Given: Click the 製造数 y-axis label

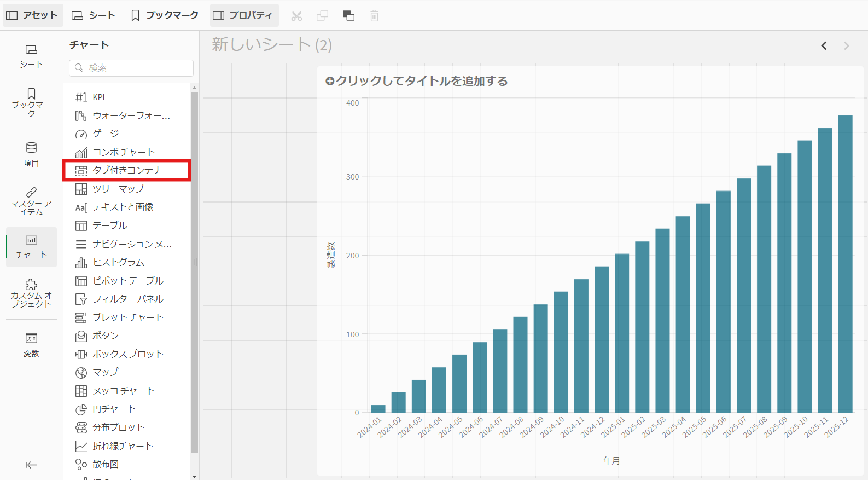Looking at the screenshot, I should [x=331, y=255].
